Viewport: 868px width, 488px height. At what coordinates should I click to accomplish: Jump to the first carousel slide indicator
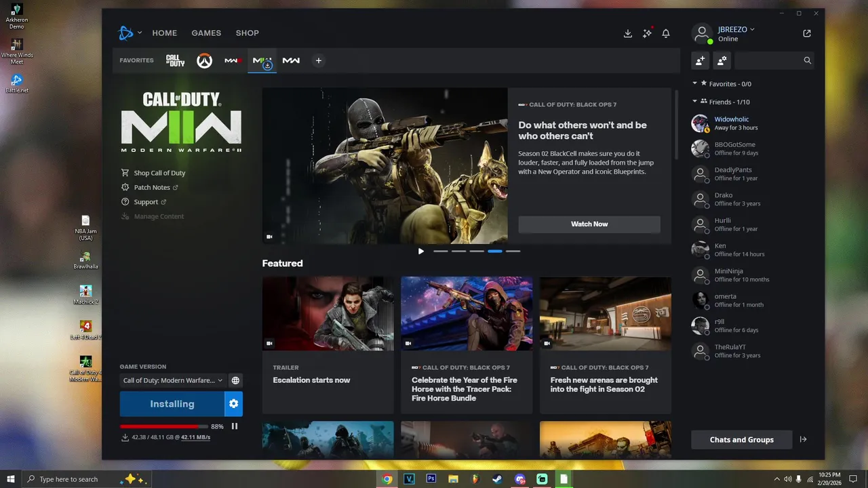coord(441,251)
